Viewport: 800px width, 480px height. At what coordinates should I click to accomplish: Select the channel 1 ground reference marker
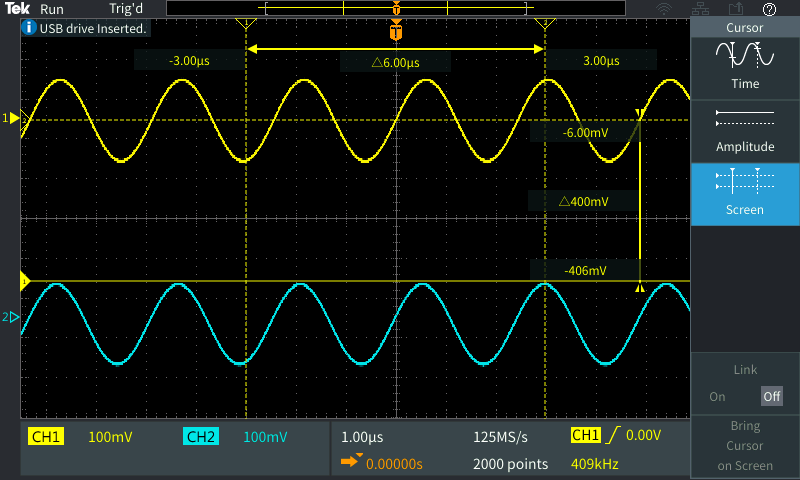click(x=13, y=118)
